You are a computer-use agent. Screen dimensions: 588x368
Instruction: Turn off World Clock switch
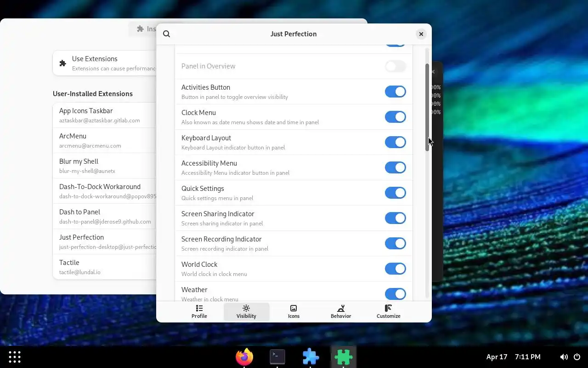pos(396,269)
